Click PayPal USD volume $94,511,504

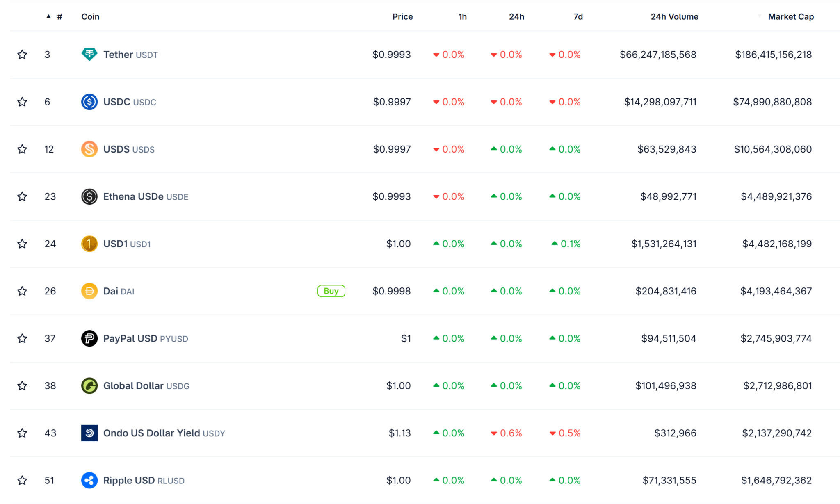(x=669, y=338)
